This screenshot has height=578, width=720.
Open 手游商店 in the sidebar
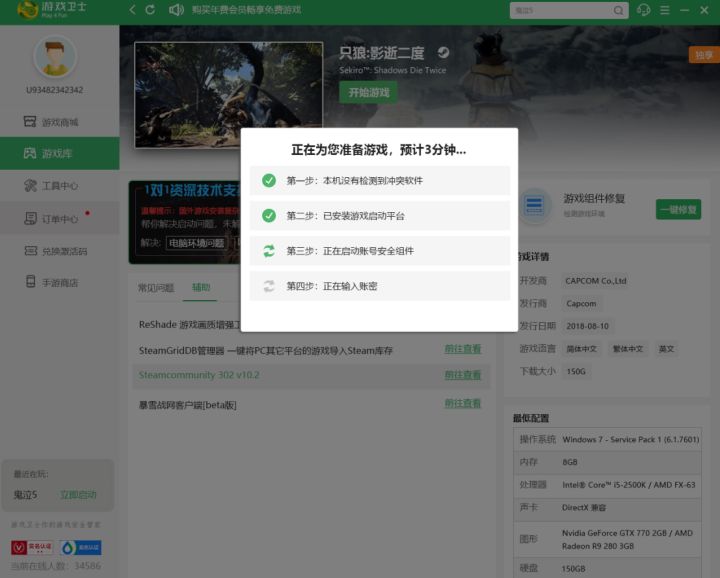click(60, 282)
